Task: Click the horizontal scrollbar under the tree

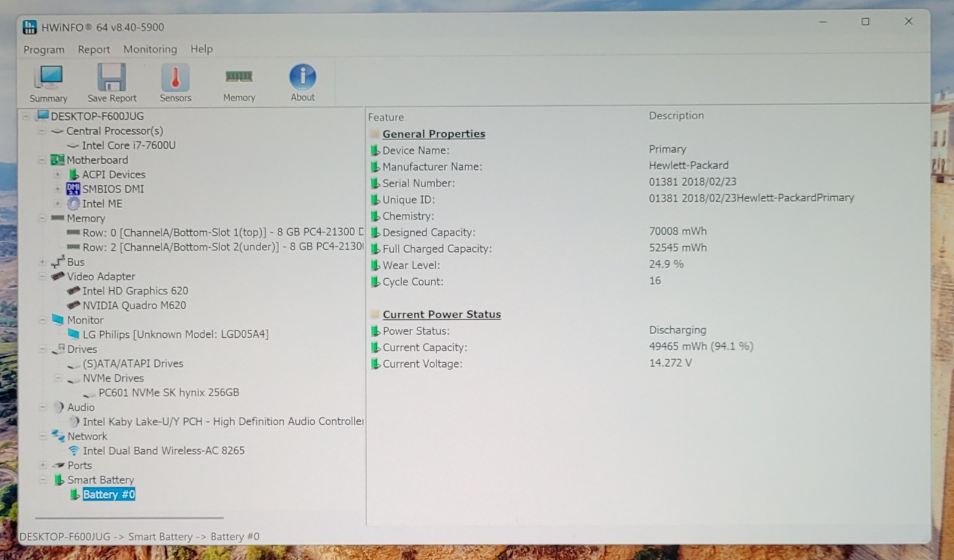Action: pyautogui.click(x=129, y=518)
